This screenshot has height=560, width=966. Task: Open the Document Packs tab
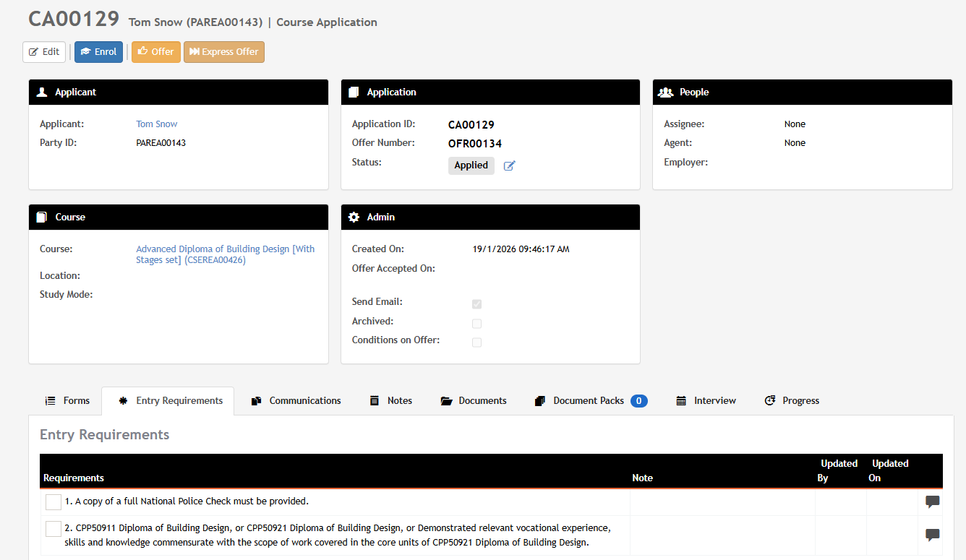coord(591,400)
